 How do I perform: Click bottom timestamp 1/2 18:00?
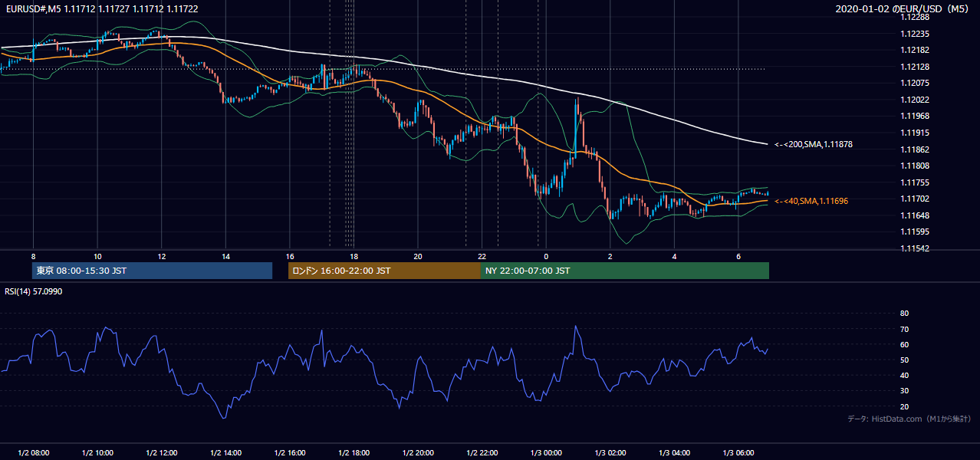pos(354,453)
